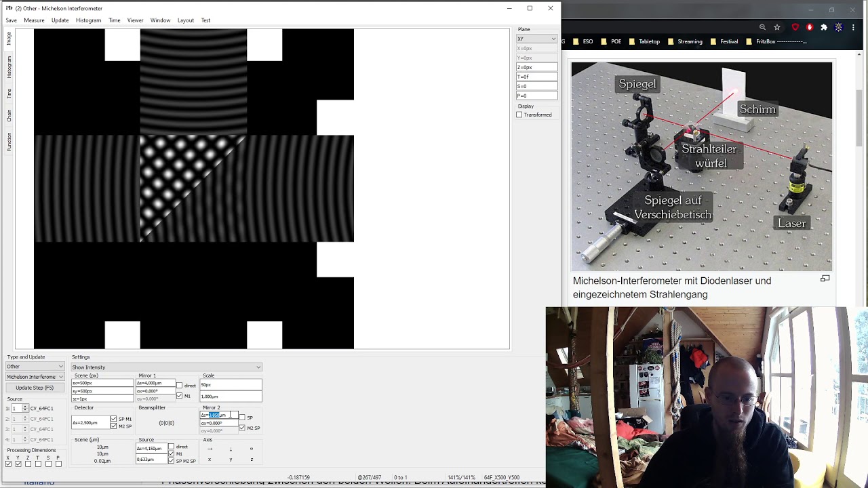The width and height of the screenshot is (868, 488).
Task: Click the T=0f plane field
Action: coord(536,77)
